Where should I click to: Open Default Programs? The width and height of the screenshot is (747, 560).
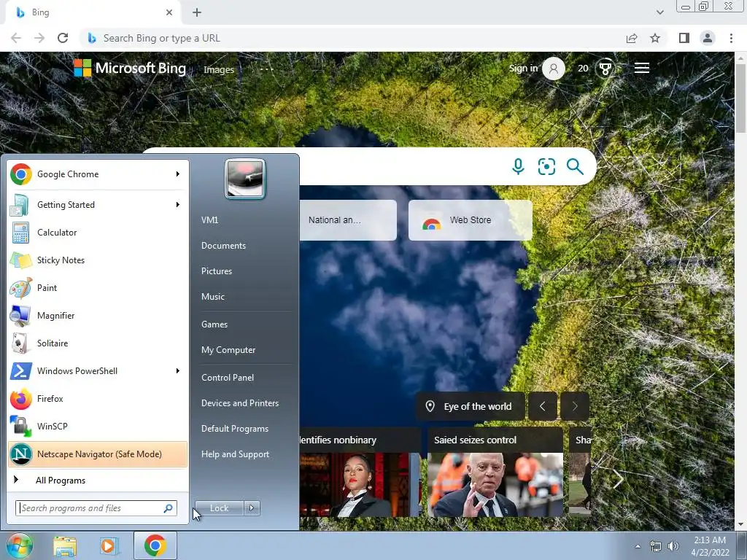click(x=234, y=429)
